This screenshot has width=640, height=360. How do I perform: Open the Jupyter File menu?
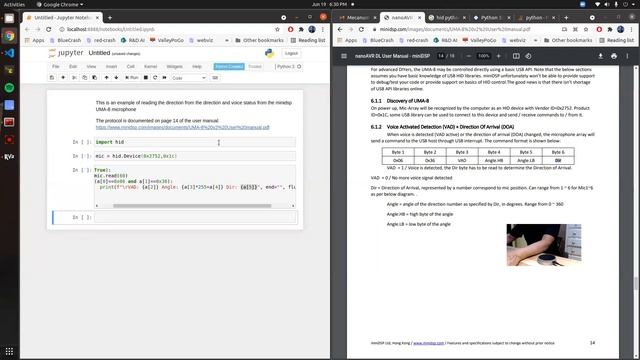[x=56, y=67]
